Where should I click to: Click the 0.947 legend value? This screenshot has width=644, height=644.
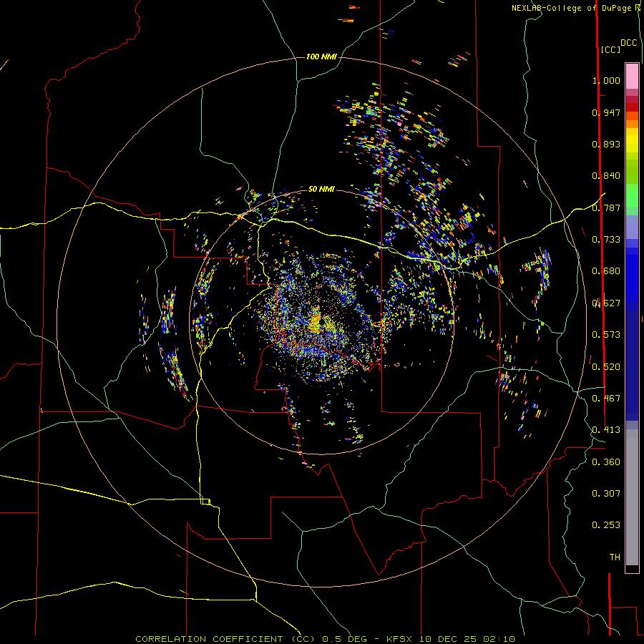click(x=606, y=112)
